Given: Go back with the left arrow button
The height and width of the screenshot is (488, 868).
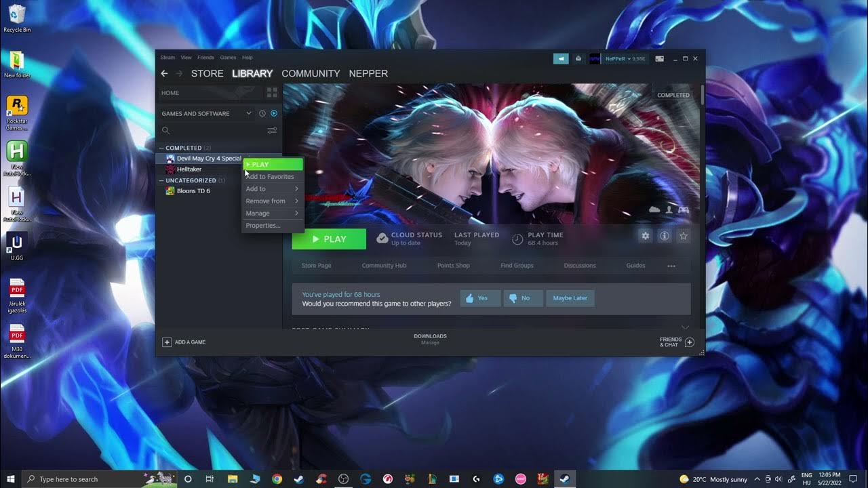Looking at the screenshot, I should click(164, 73).
